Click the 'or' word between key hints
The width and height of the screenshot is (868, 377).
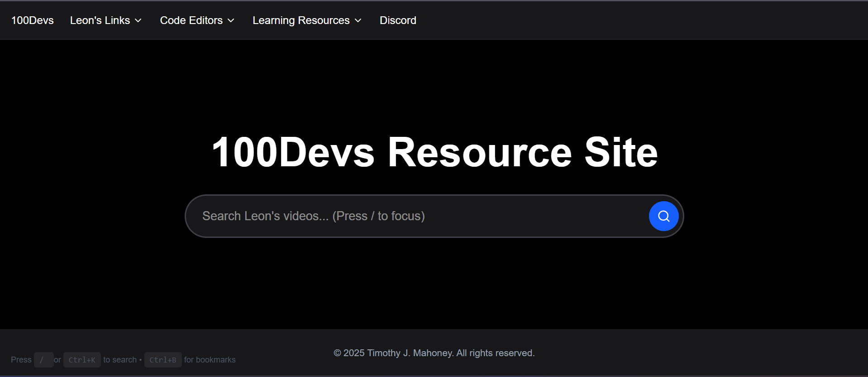pyautogui.click(x=57, y=360)
